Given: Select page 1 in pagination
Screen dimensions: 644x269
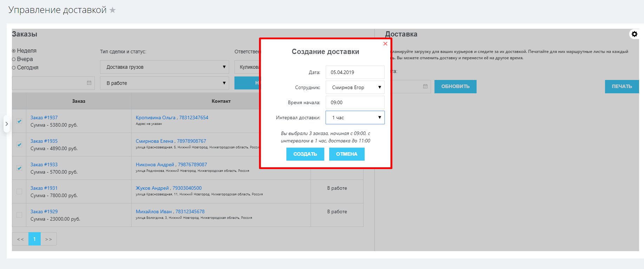Looking at the screenshot, I should pos(34,239).
